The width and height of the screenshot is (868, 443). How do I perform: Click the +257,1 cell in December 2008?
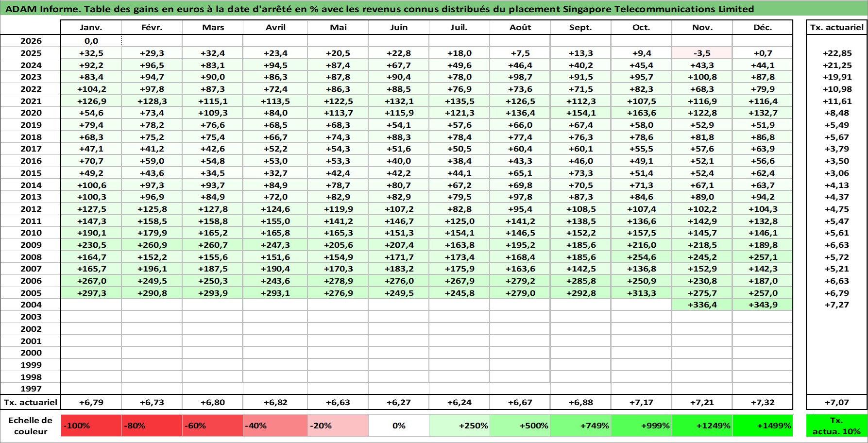763,257
